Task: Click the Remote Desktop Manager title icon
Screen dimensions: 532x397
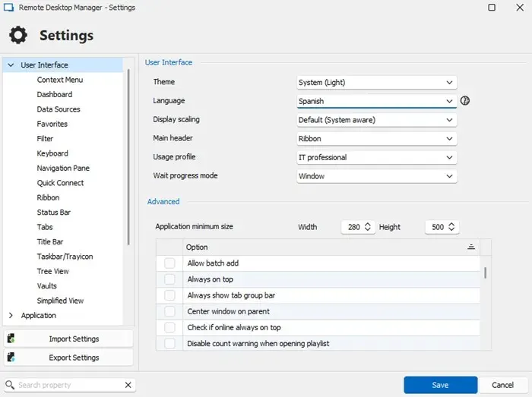Action: tap(8, 8)
